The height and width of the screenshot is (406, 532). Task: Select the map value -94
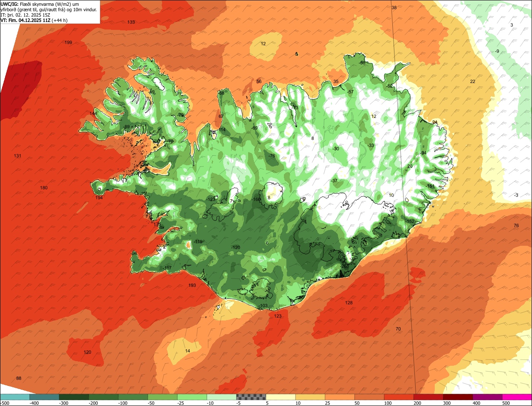coord(423,153)
